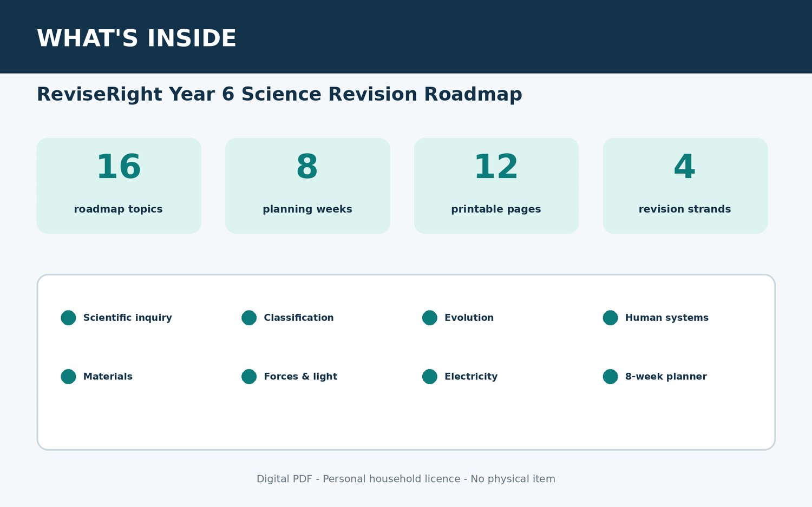Select the "Scientific inquiry" topic text
The width and height of the screenshot is (812, 507).
128,318
